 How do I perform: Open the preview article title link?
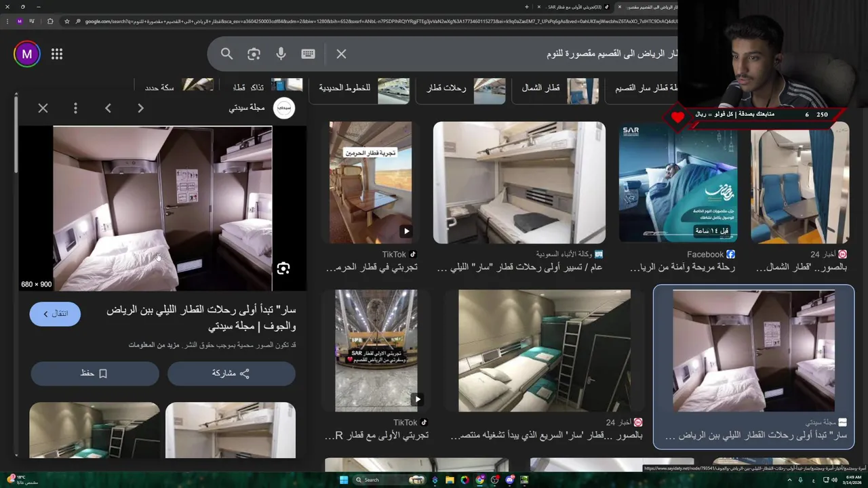pyautogui.click(x=201, y=318)
